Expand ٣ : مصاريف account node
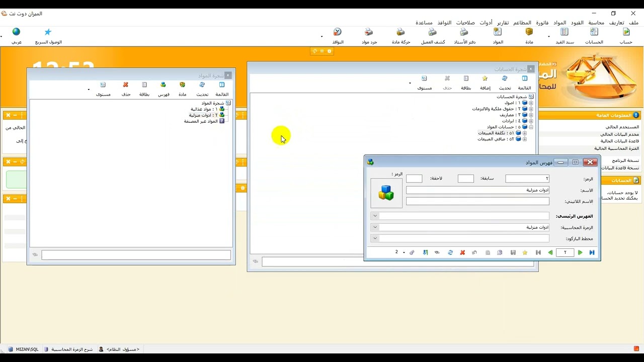Image resolution: width=644 pixels, height=362 pixels. pyautogui.click(x=531, y=115)
